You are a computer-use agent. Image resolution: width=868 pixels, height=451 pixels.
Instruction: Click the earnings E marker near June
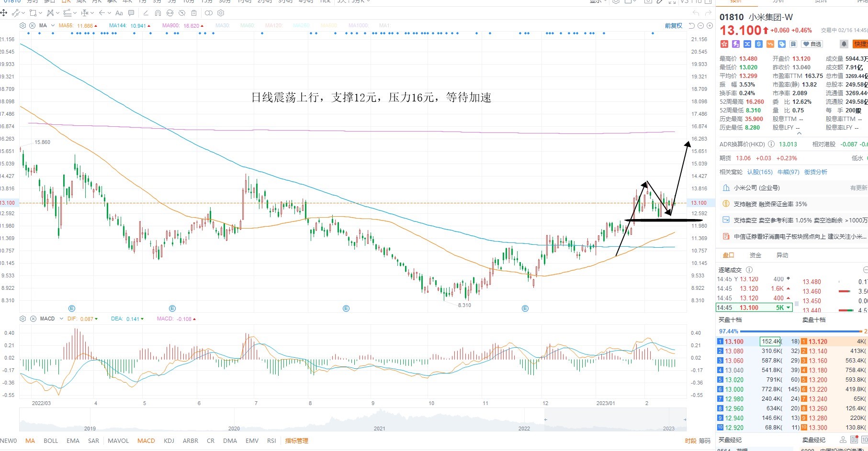click(172, 308)
